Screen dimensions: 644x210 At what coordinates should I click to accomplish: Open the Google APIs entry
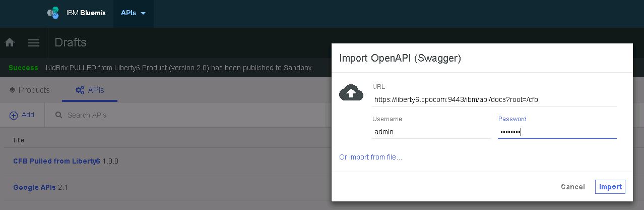[x=34, y=187]
